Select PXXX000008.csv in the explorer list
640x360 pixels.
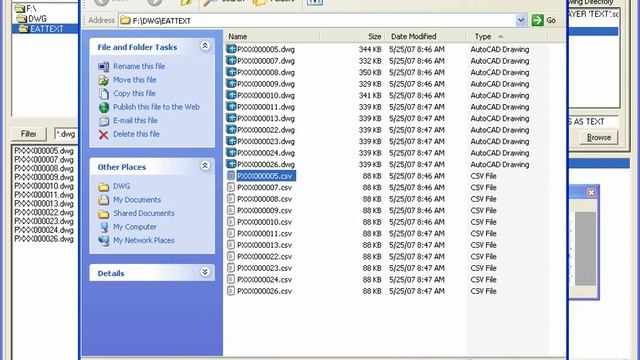[x=264, y=199]
